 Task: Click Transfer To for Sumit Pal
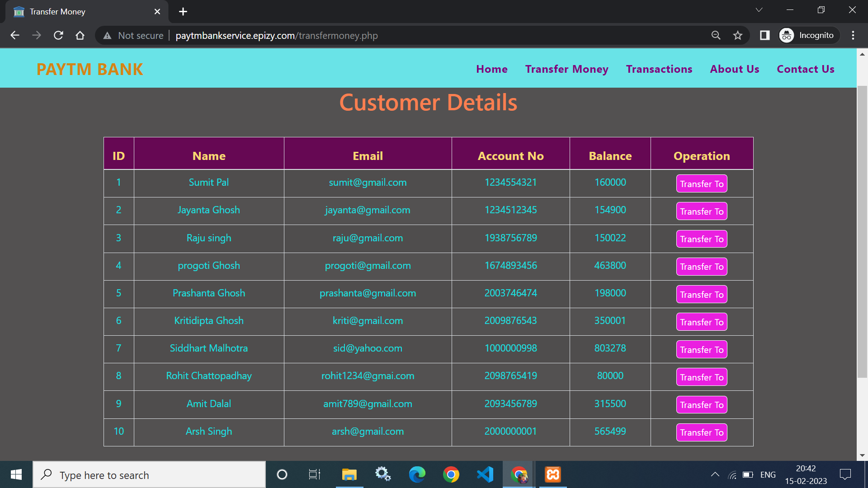coord(701,183)
